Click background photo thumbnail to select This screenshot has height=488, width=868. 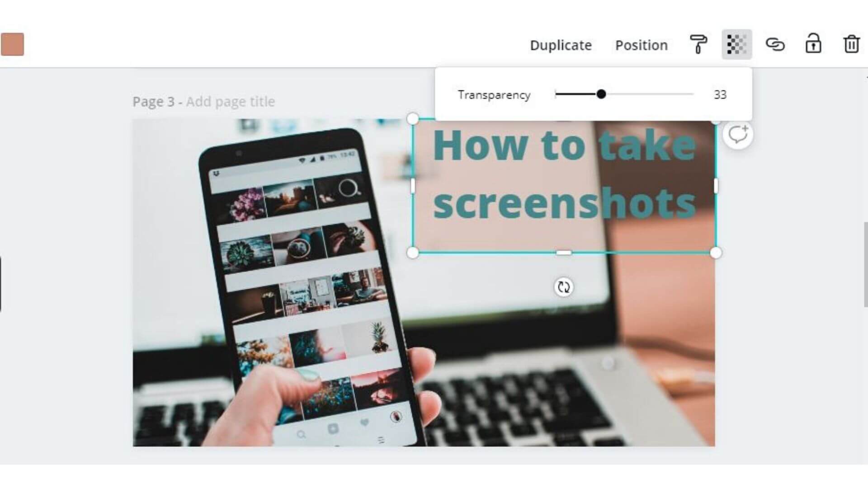(x=12, y=44)
